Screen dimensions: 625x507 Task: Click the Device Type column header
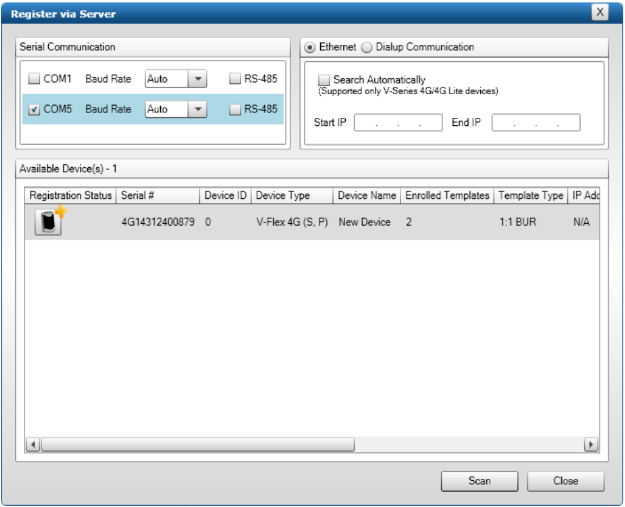tap(290, 196)
